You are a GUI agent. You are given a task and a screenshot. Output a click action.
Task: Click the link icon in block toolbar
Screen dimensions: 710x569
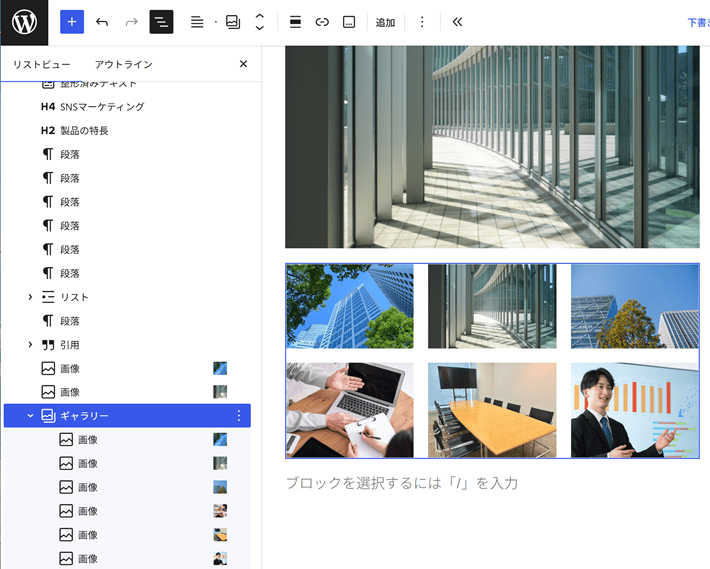pyautogui.click(x=322, y=22)
